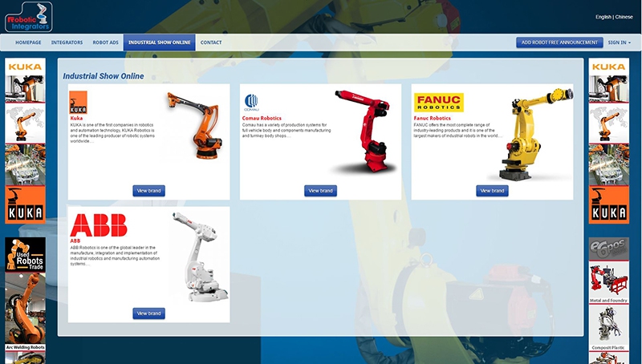Switch language to Chinese
This screenshot has width=642, height=364.
[625, 17]
